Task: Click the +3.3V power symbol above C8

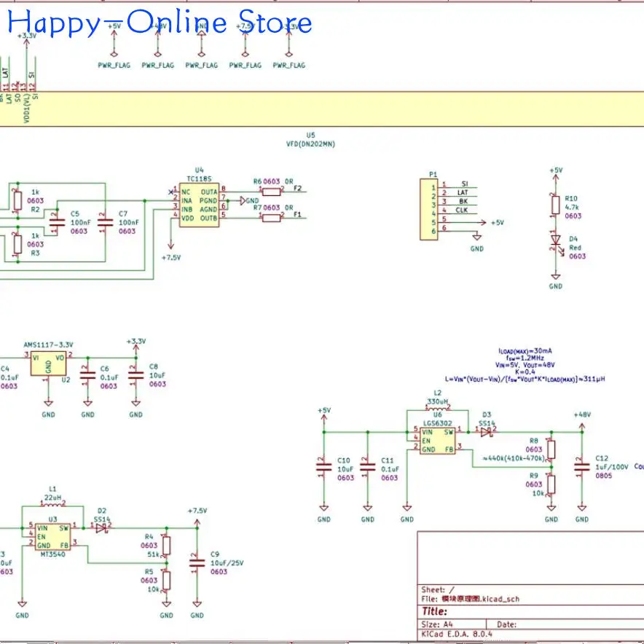Action: pyautogui.click(x=136, y=348)
